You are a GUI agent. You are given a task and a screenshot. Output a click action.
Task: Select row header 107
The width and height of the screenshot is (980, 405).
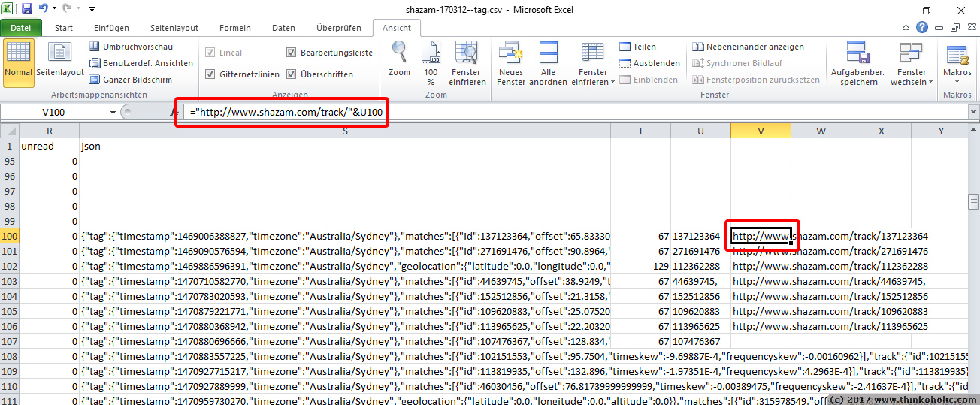click(x=10, y=341)
